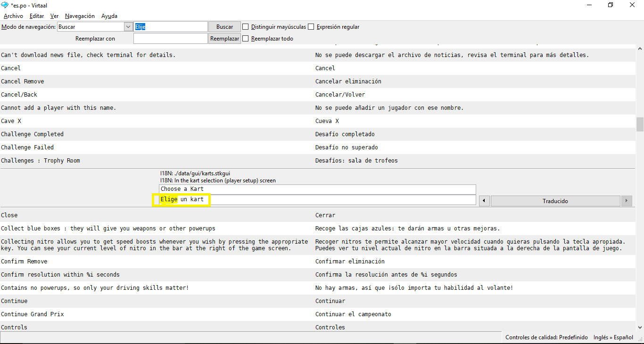644x344 pixels.
Task: Open the Ayuda menu
Action: coord(109,16)
